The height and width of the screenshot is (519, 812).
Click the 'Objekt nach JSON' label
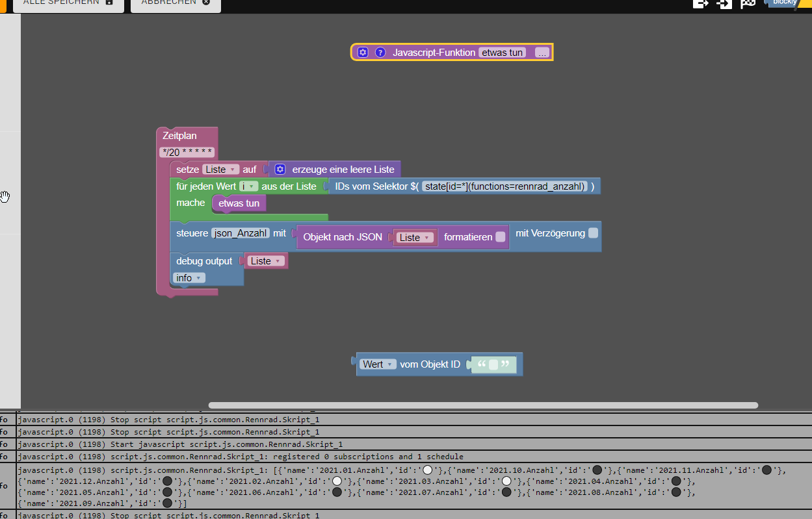pyautogui.click(x=343, y=237)
